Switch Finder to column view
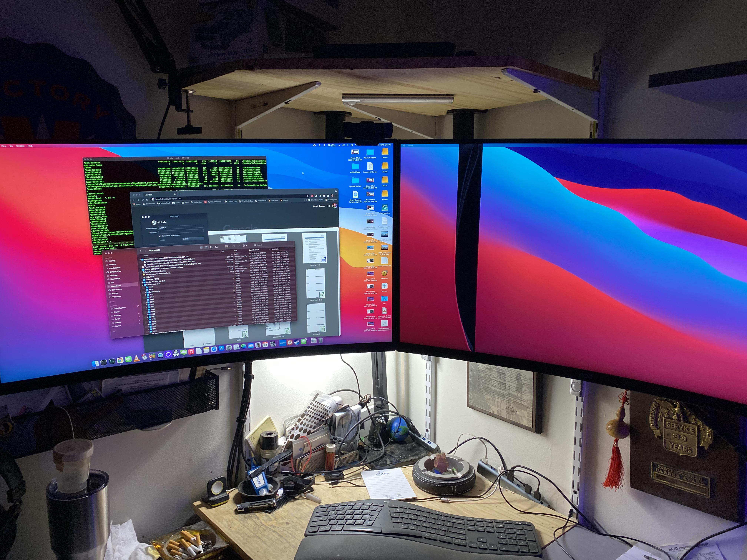The image size is (747, 560). [212, 247]
